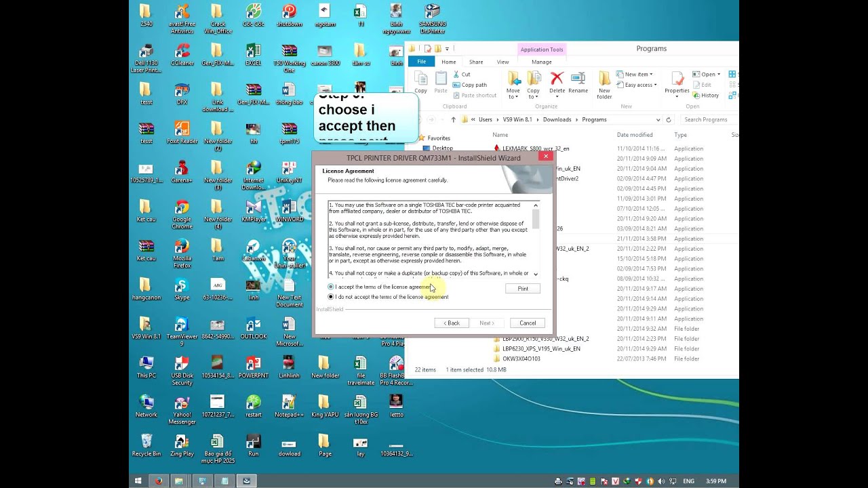This screenshot has height=488, width=868.
Task: Click the Rename icon in the ribbon
Action: pos(578,82)
